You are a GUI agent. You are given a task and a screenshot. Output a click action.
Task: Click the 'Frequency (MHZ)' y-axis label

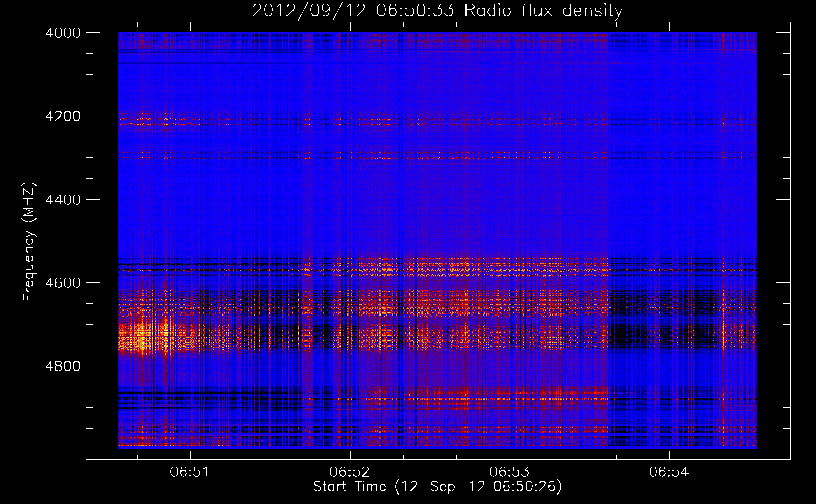[x=29, y=242]
